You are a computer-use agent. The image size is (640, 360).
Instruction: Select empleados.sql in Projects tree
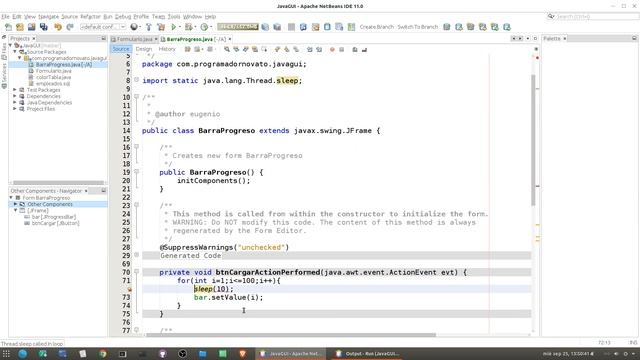pyautogui.click(x=53, y=84)
